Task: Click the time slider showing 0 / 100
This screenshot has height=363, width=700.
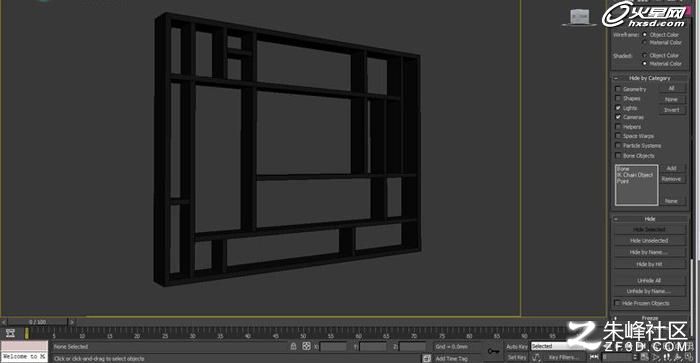Action: pos(38,321)
